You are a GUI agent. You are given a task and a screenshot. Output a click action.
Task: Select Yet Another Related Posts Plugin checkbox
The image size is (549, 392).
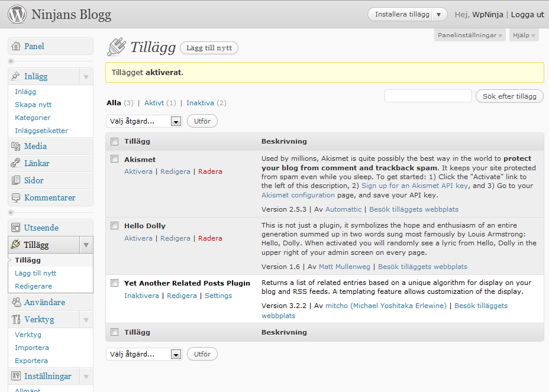click(x=115, y=283)
